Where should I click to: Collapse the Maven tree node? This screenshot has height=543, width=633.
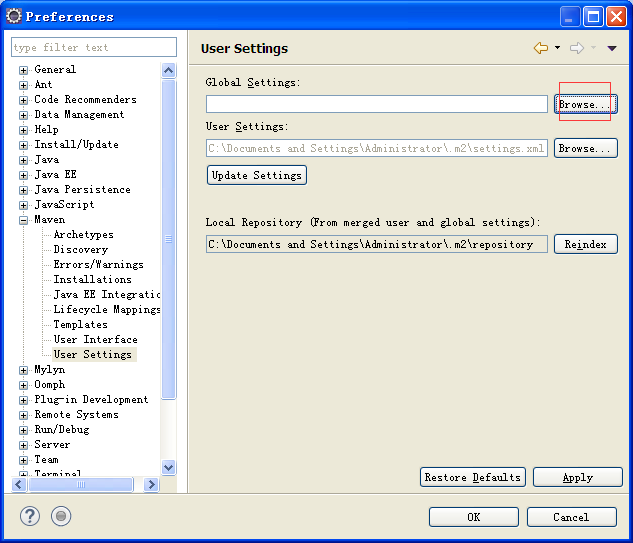[23, 220]
